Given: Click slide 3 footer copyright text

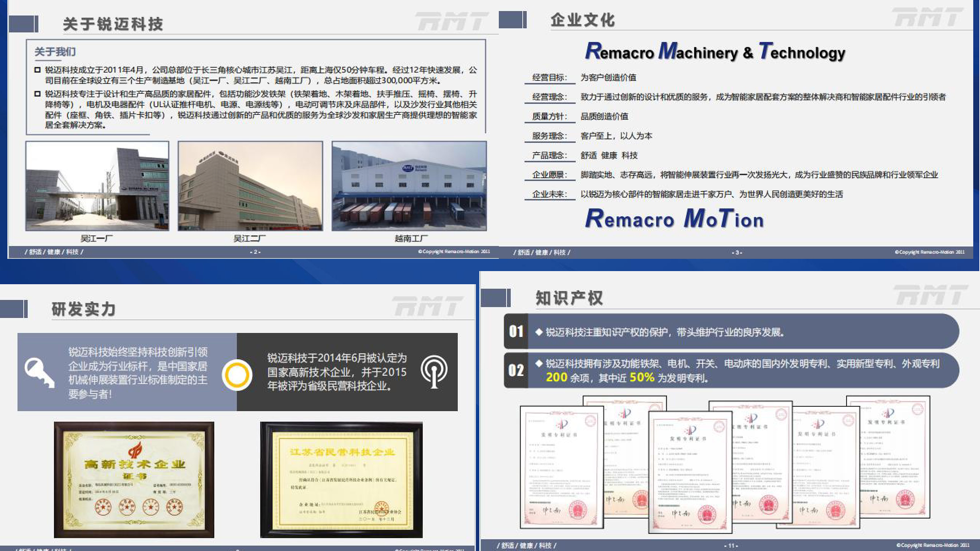Looking at the screenshot, I should pos(929,252).
